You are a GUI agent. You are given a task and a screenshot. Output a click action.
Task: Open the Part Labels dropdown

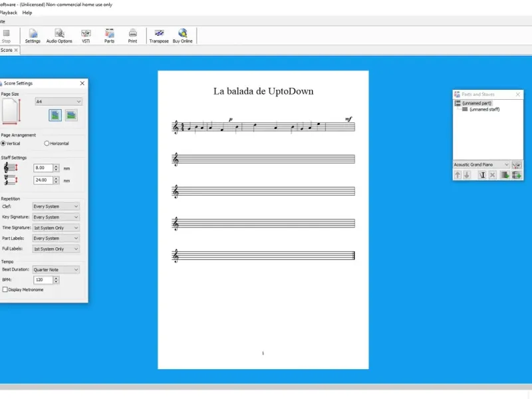(56, 238)
